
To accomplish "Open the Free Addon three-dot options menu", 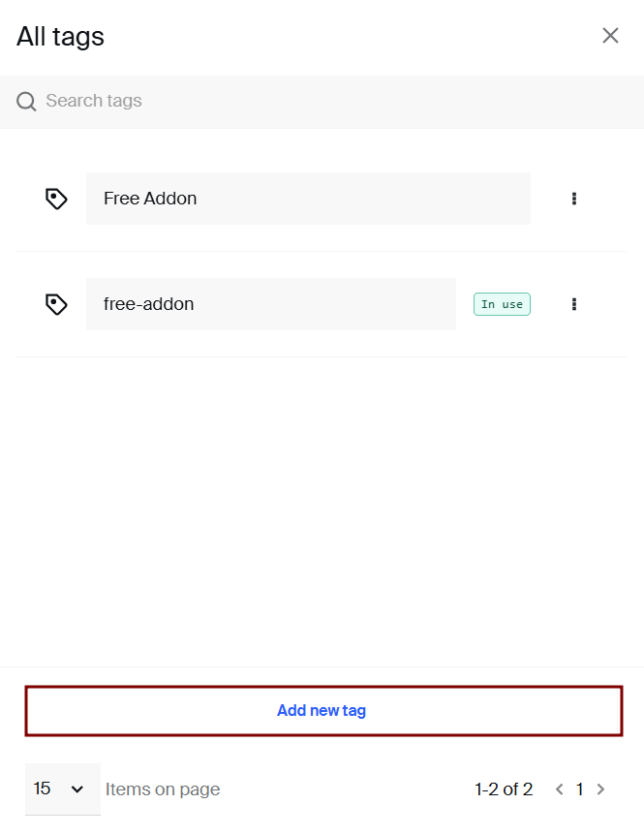I will pos(574,199).
